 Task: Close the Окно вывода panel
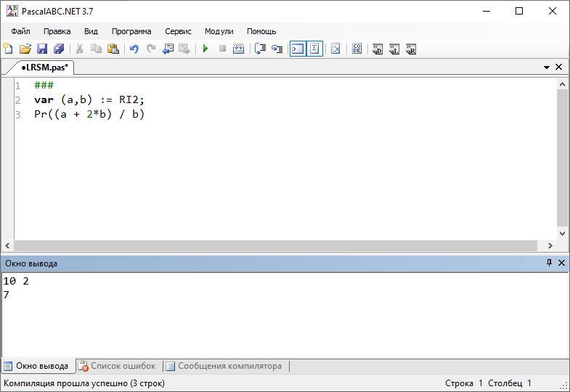pyautogui.click(x=561, y=263)
